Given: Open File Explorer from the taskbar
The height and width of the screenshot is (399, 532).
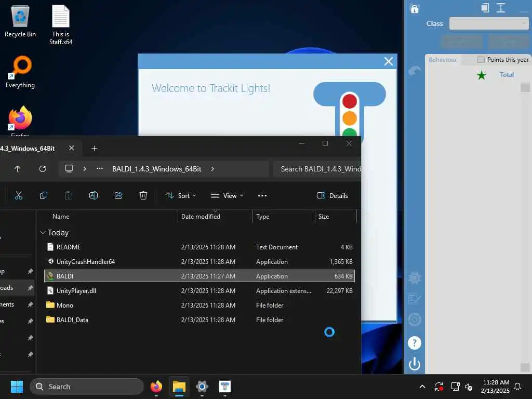Looking at the screenshot, I should coord(179,387).
